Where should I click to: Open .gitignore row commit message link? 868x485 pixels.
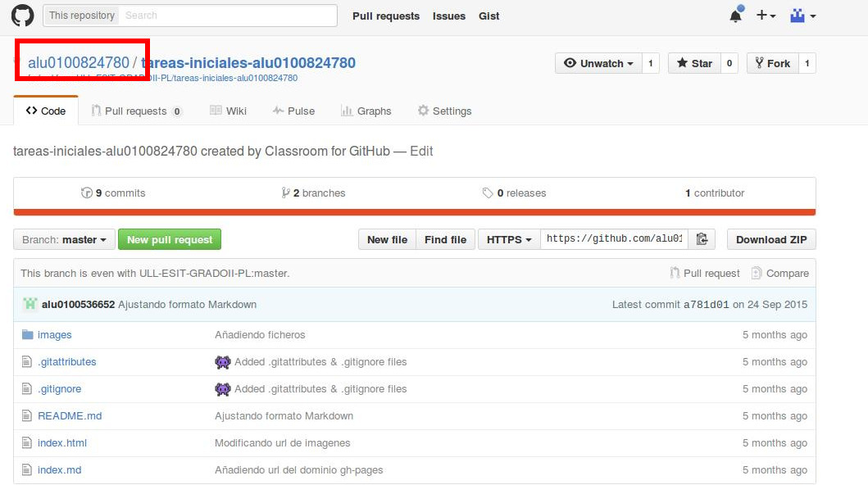coord(320,389)
